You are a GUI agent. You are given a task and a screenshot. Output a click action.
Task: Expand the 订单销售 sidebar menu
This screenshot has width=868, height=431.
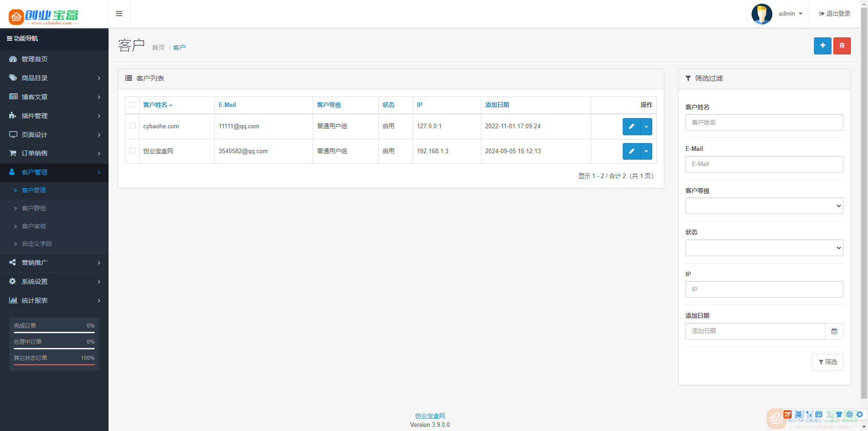point(54,153)
